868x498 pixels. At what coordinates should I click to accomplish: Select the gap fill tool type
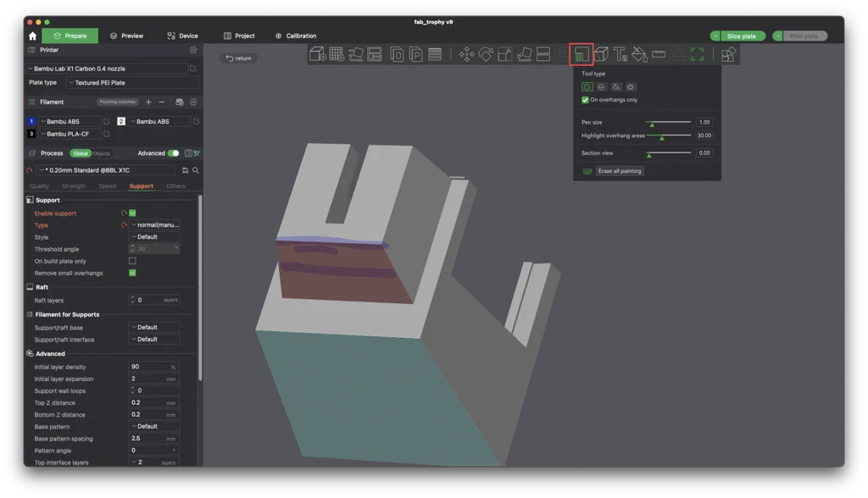(630, 87)
